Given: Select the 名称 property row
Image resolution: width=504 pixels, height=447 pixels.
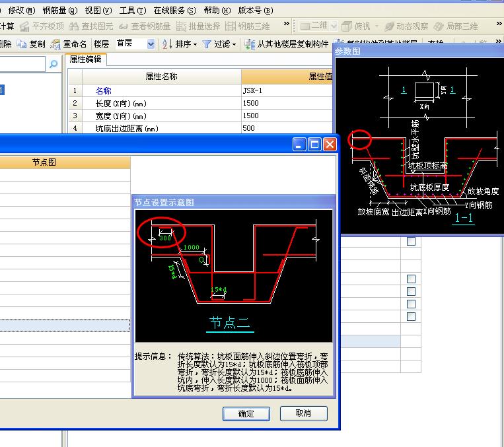Looking at the screenshot, I should click(201, 90).
